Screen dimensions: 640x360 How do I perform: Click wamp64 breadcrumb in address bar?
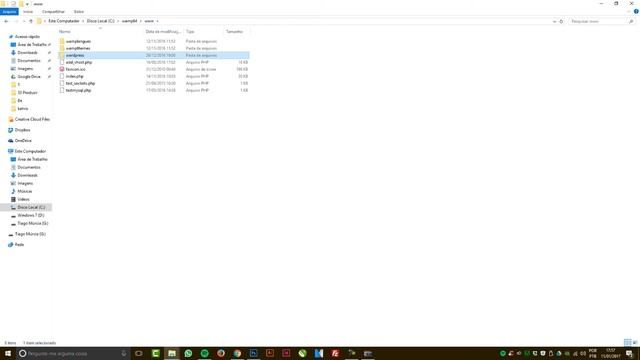pos(129,21)
